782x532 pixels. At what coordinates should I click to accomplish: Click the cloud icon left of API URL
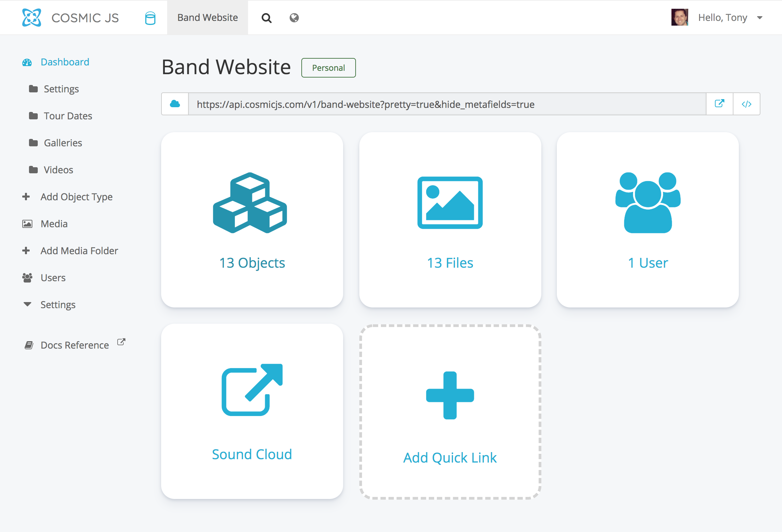(175, 104)
